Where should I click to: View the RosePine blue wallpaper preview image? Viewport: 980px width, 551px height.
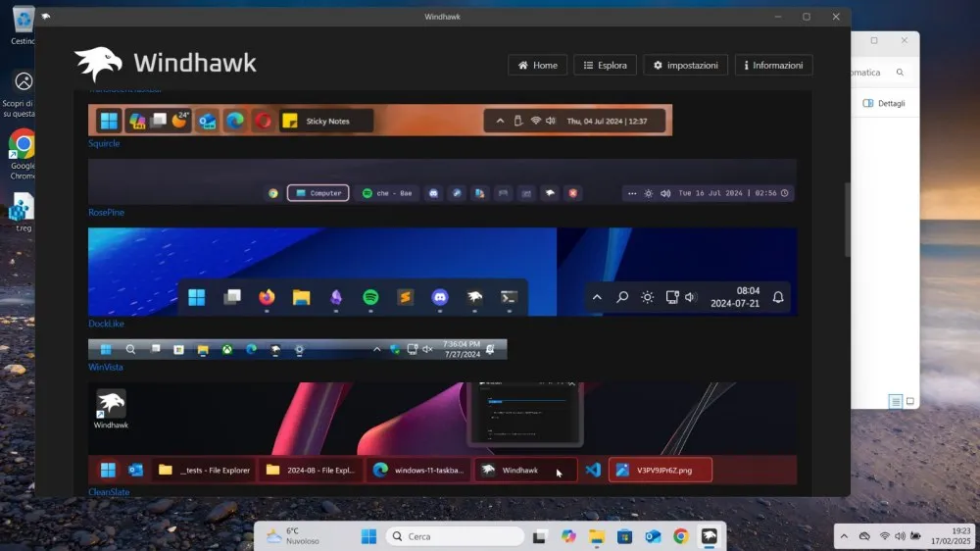tap(442, 272)
